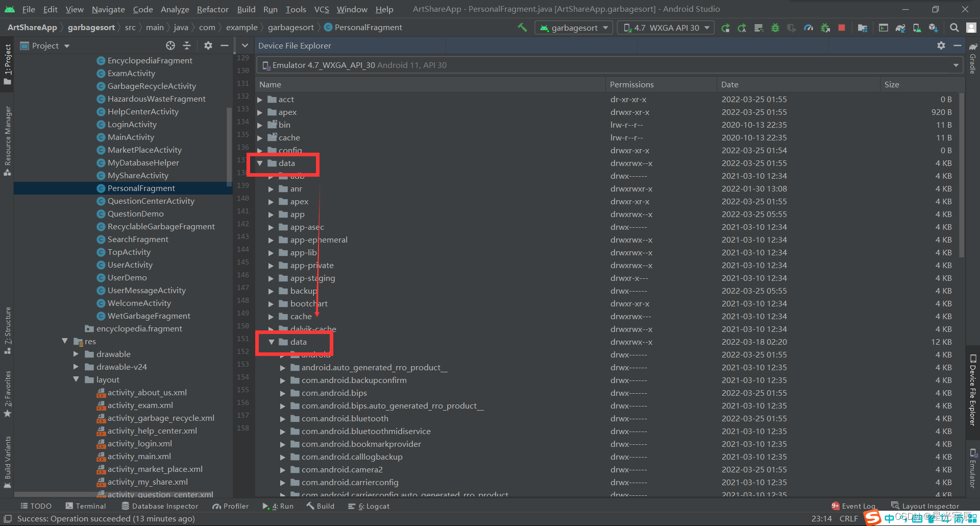This screenshot has width=980, height=526.
Task: Click the Make Project hammer icon
Action: [522, 28]
